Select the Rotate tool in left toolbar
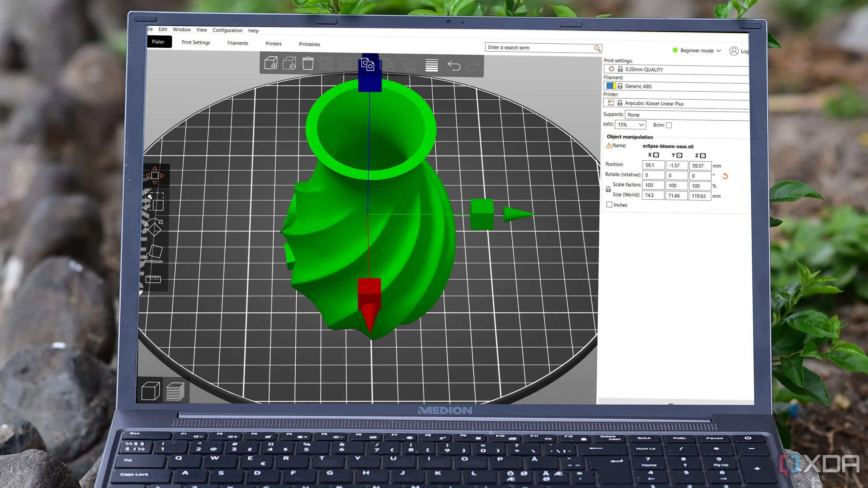 pyautogui.click(x=154, y=227)
